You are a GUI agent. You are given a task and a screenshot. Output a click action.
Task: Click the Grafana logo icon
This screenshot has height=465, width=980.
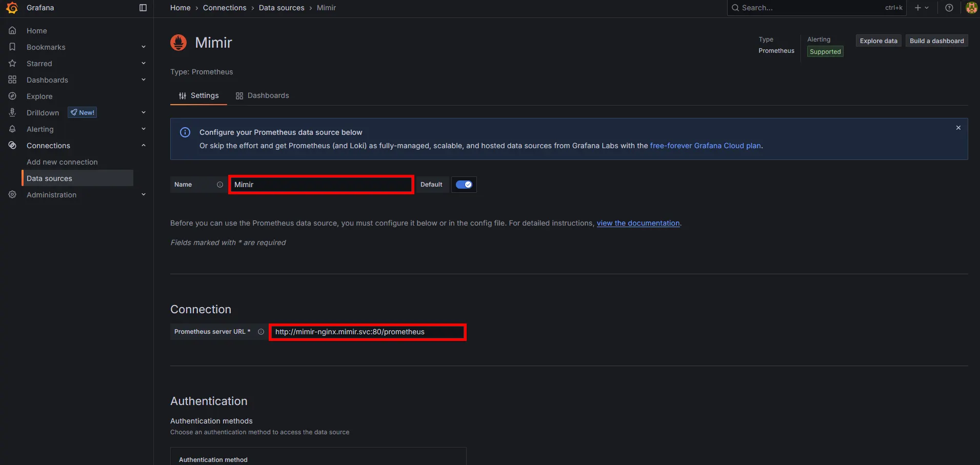coord(12,8)
